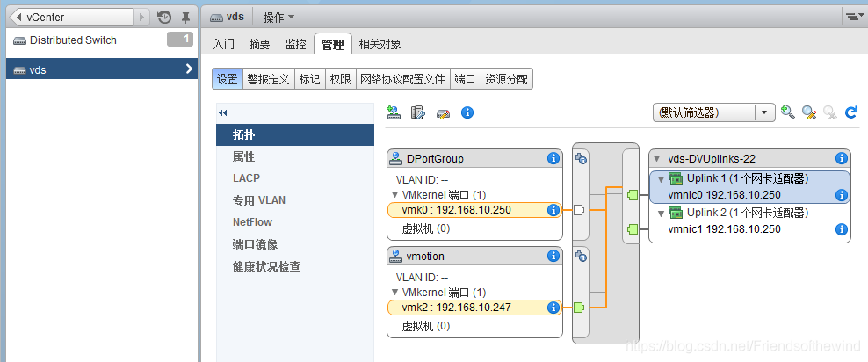Show info for vmk0 adapter
The height and width of the screenshot is (362, 868).
click(x=553, y=210)
